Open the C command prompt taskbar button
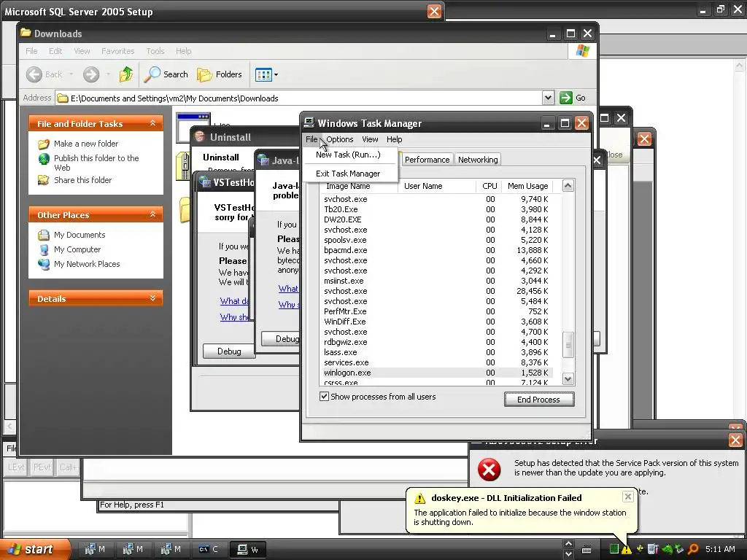 tap(208, 549)
